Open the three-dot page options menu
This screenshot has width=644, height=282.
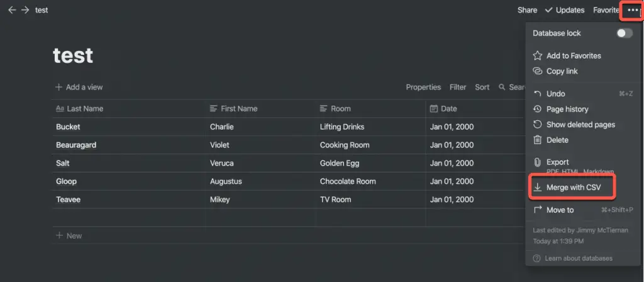pos(633,10)
